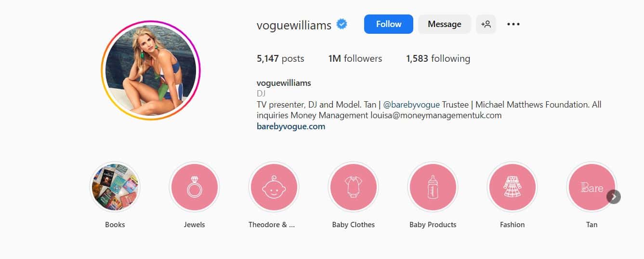Image resolution: width=644 pixels, height=259 pixels.
Task: Open the Theodore baby face highlight
Action: [274, 187]
